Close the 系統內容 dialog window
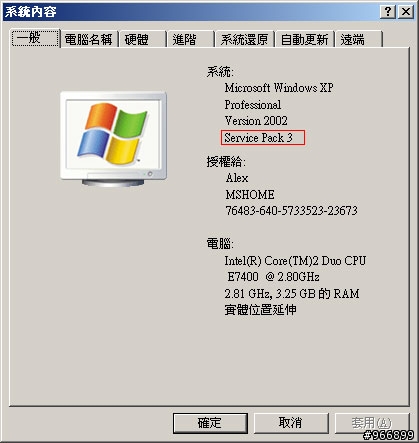419x443 pixels. pyautogui.click(x=406, y=12)
